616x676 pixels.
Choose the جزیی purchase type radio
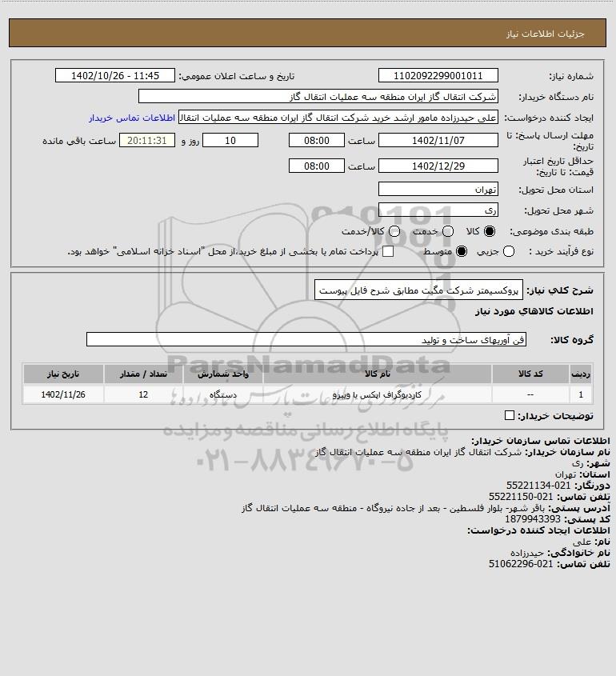pos(509,251)
